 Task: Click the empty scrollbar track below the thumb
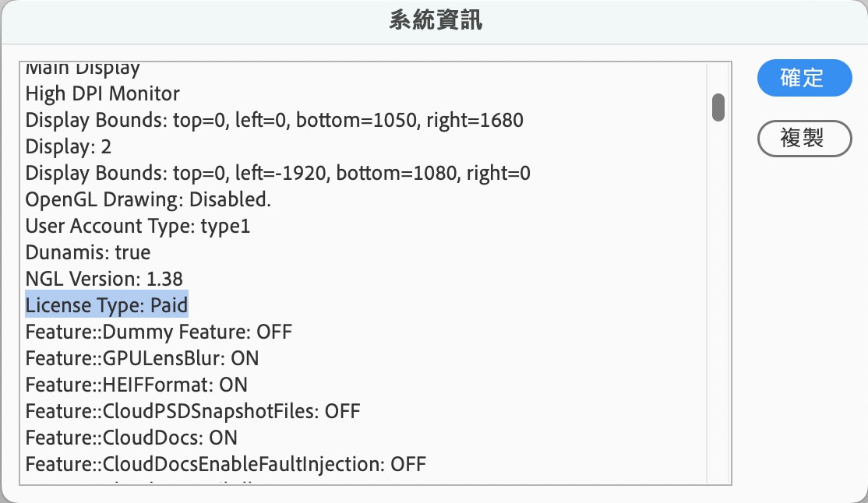pos(718,311)
